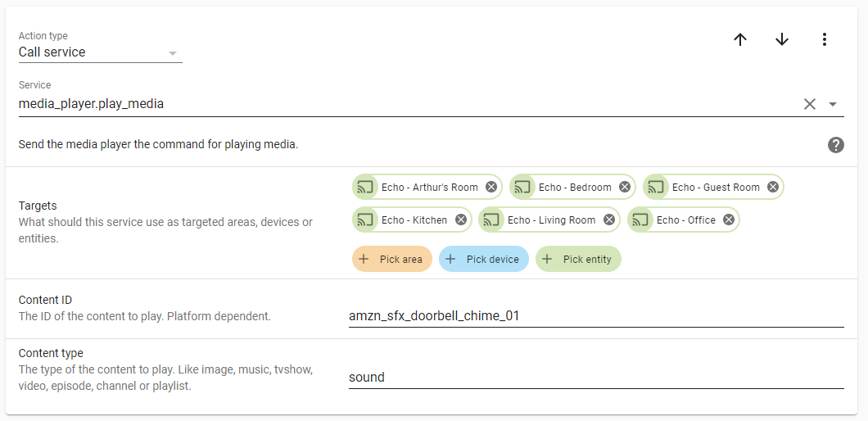Open the Service dropdown arrow
This screenshot has height=421, width=868.
tap(833, 104)
